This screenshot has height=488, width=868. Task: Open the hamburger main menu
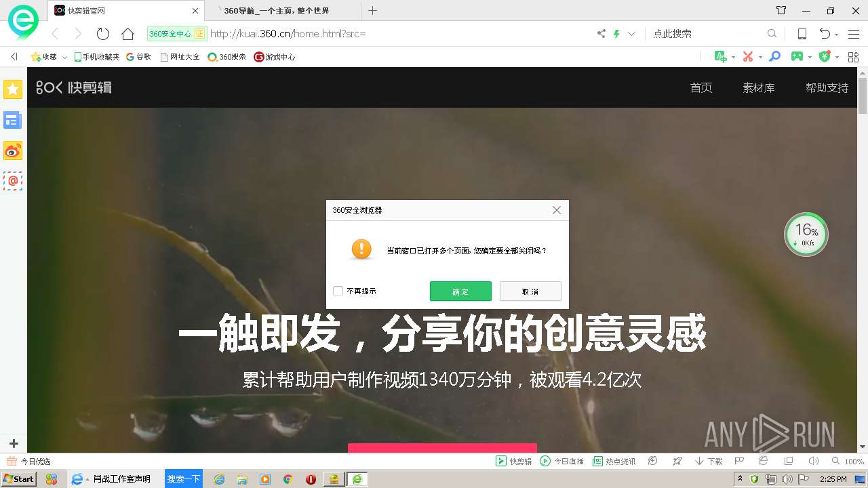(x=853, y=33)
